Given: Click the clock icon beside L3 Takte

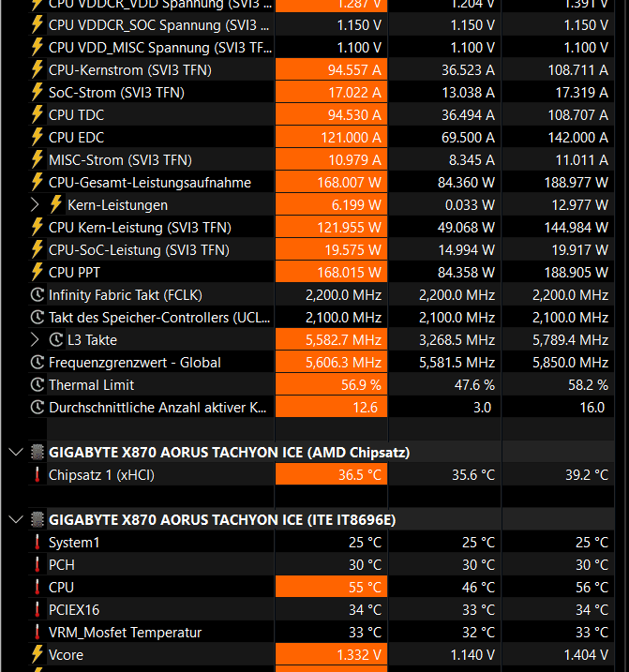Looking at the screenshot, I should tap(56, 340).
